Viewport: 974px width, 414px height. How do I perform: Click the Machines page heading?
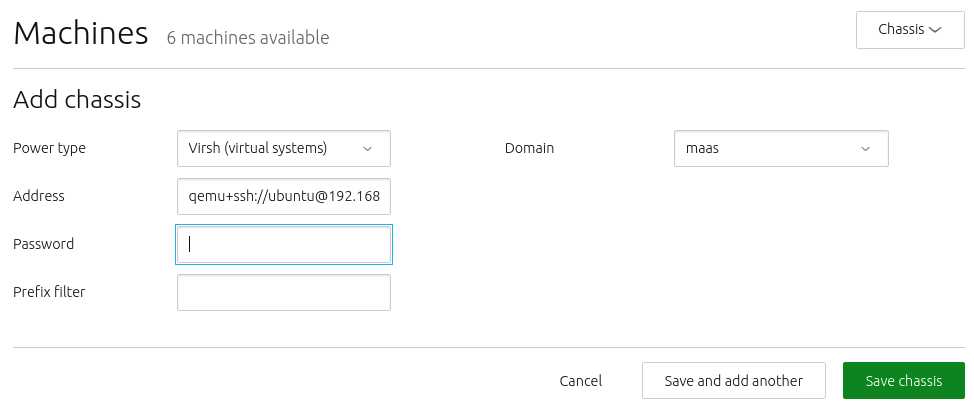[81, 34]
